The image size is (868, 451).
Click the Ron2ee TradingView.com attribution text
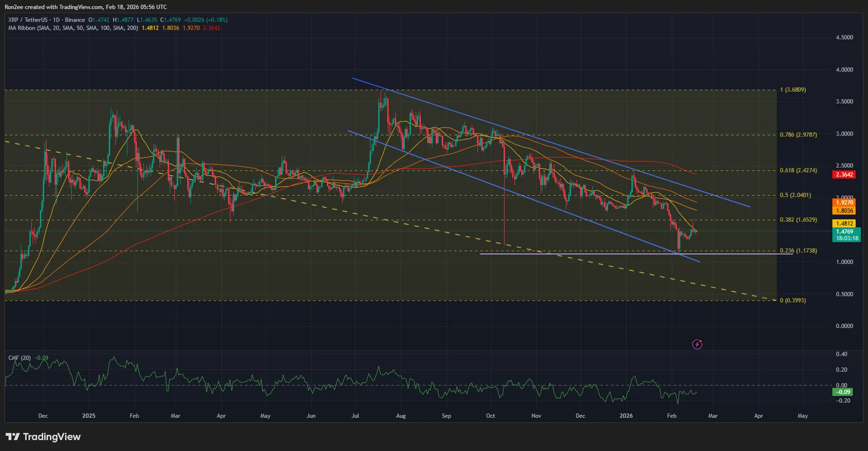point(86,7)
